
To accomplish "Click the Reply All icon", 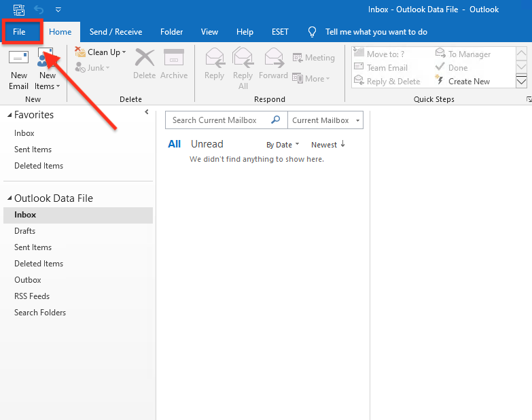I will [x=243, y=57].
